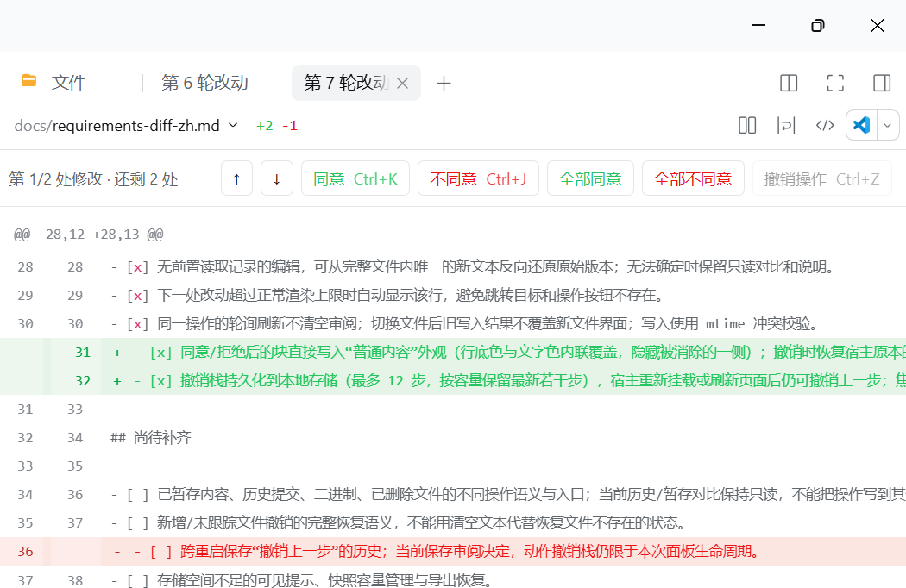Click hunk header @@ -28,12 +28,13 @@
Image resolution: width=906 pixels, height=588 pixels.
[x=88, y=235]
